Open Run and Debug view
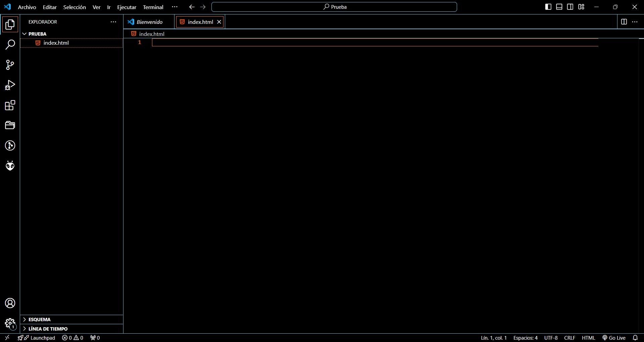644x342 pixels. click(x=10, y=85)
